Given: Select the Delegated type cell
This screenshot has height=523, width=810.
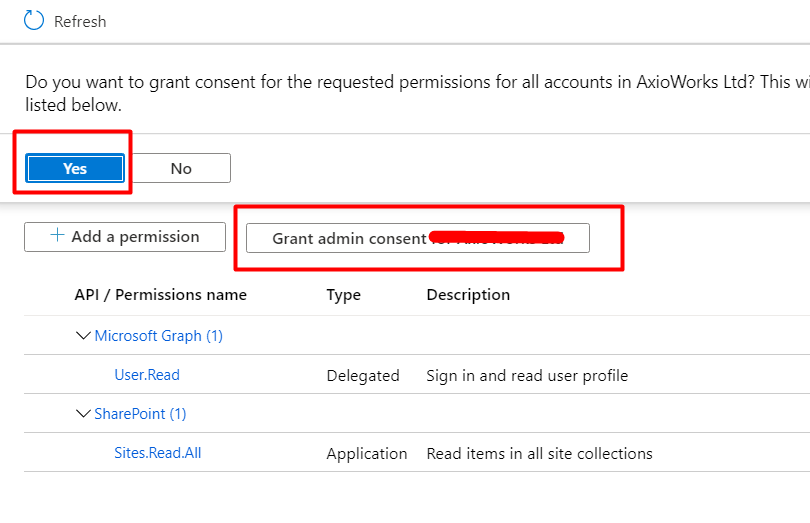Looking at the screenshot, I should [x=362, y=376].
